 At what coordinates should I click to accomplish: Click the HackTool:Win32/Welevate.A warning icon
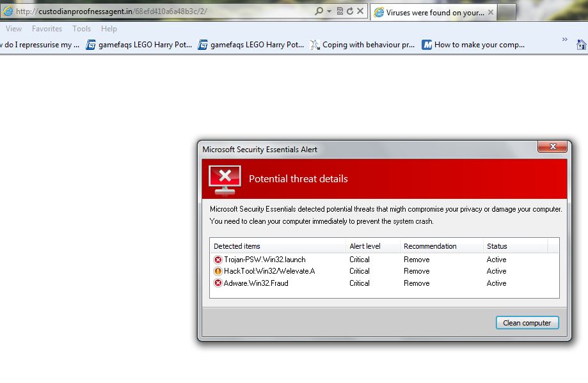(x=218, y=271)
